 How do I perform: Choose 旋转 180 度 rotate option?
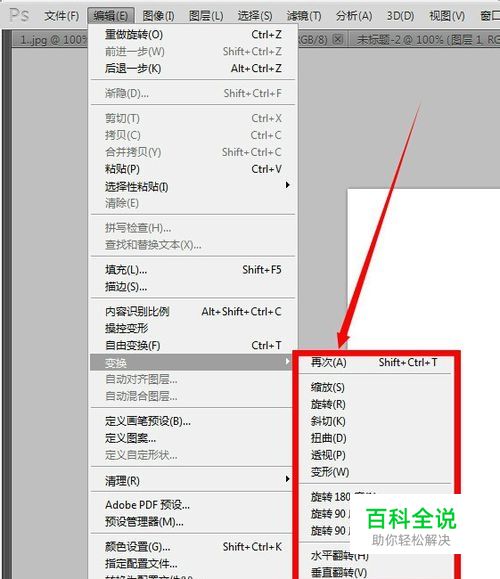click(330, 497)
